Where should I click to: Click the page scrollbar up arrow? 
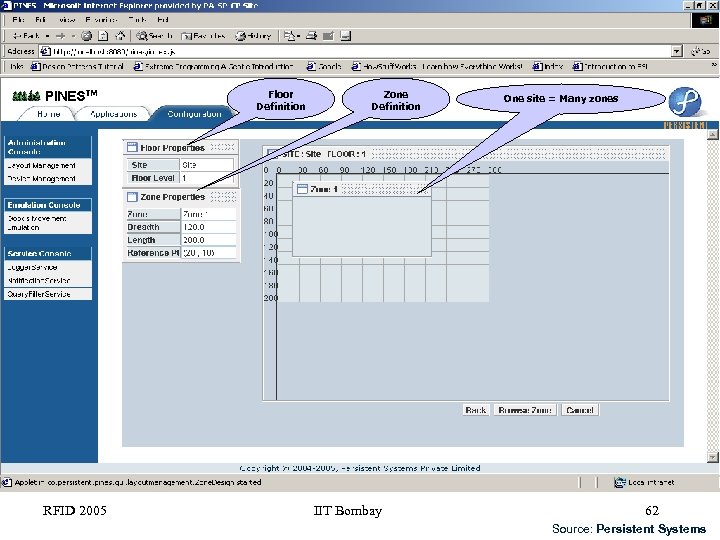[x=712, y=134]
